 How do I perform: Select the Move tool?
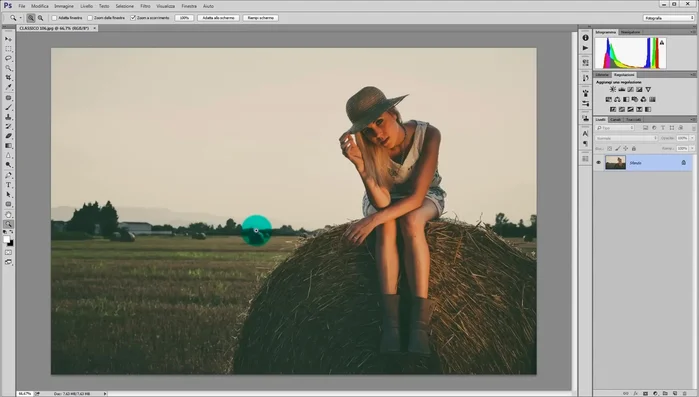click(8, 39)
